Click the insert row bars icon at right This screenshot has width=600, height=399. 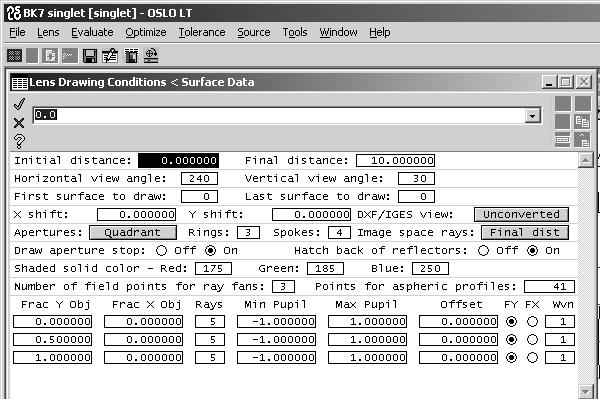coord(562,140)
